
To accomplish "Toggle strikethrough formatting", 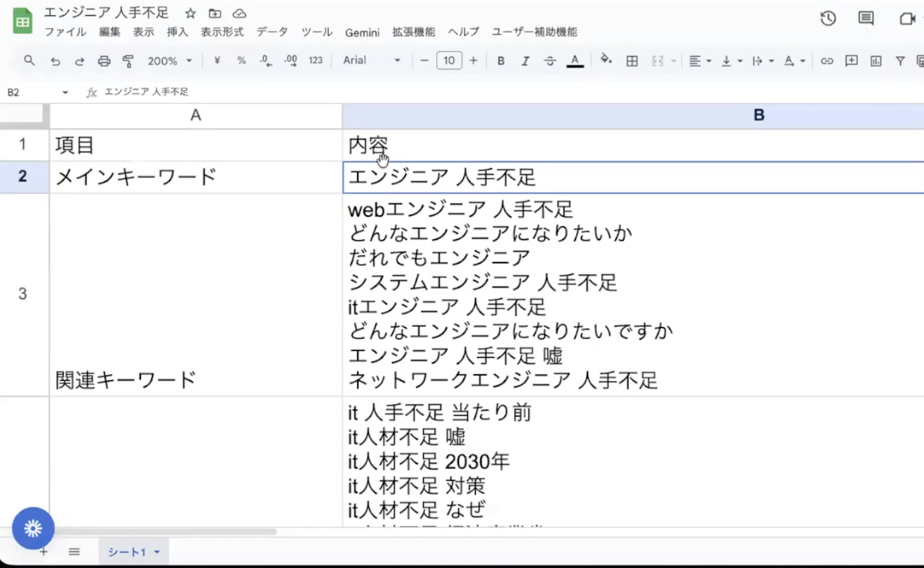I will [550, 61].
